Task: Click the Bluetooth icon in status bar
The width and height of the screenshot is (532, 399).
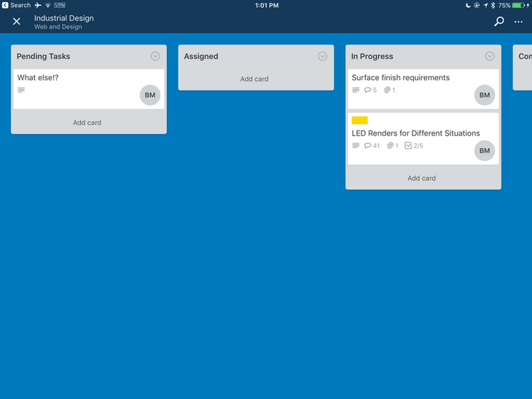Action: click(x=493, y=5)
